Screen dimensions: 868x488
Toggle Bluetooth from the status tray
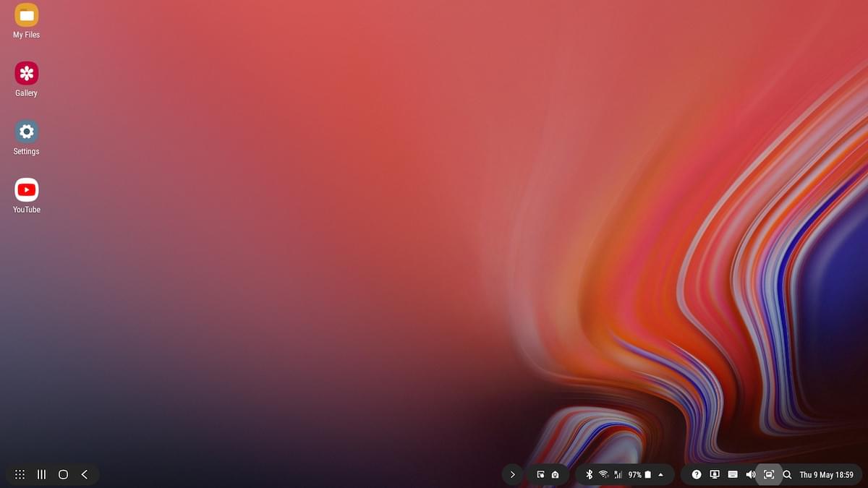tap(589, 474)
